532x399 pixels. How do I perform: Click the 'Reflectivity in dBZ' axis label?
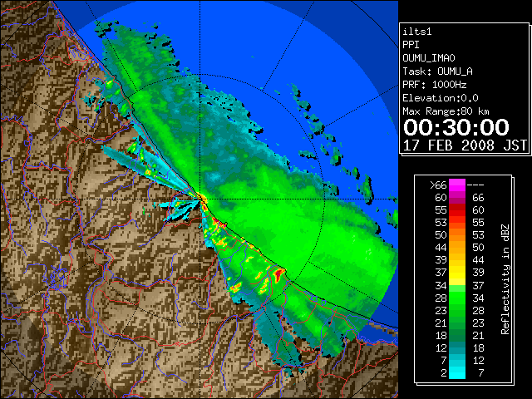pyautogui.click(x=505, y=279)
